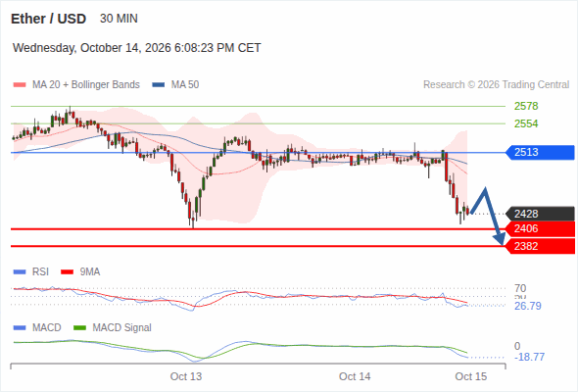578x392 pixels.
Task: Select the 2513 pivot price tag
Action: (x=540, y=152)
